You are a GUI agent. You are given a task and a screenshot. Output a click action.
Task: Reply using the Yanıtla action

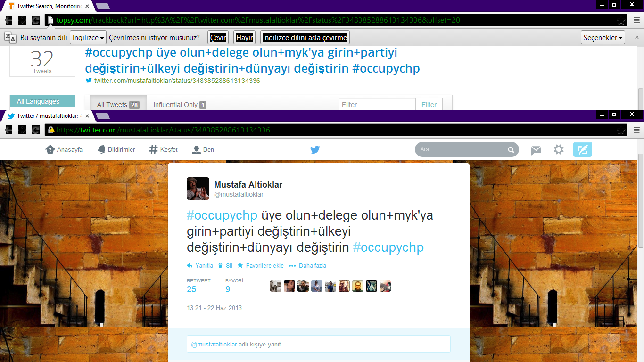200,266
